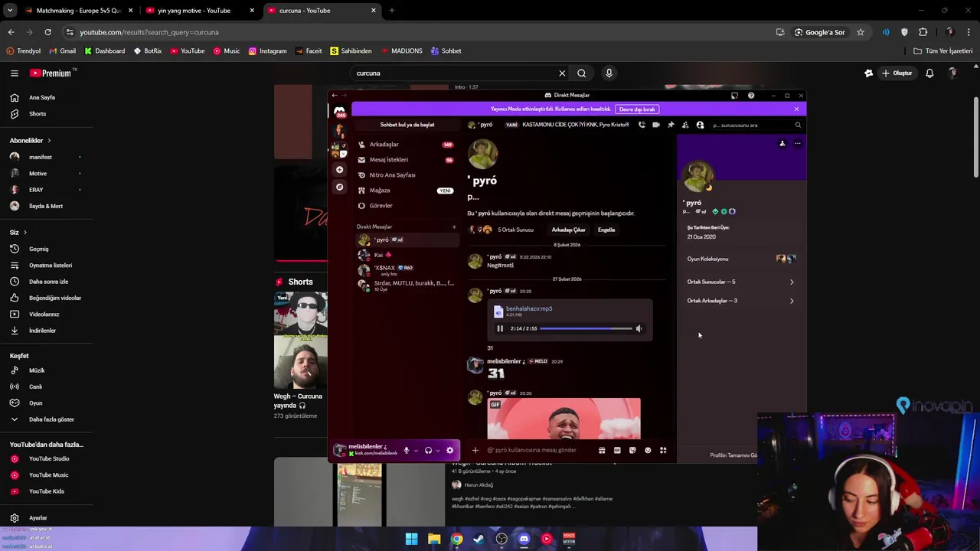980x551 pixels.
Task: Switch to the yin yang motive YouTube tab
Action: click(x=200, y=11)
